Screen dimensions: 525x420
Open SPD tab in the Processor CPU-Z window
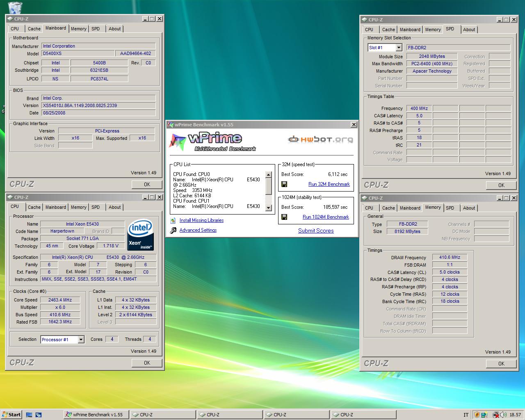(96, 207)
